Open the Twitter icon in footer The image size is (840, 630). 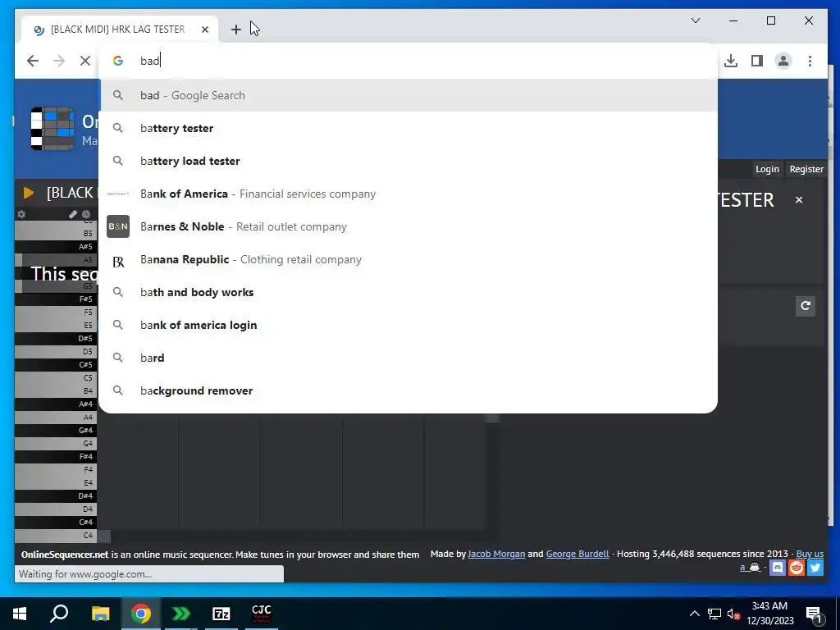tap(815, 568)
